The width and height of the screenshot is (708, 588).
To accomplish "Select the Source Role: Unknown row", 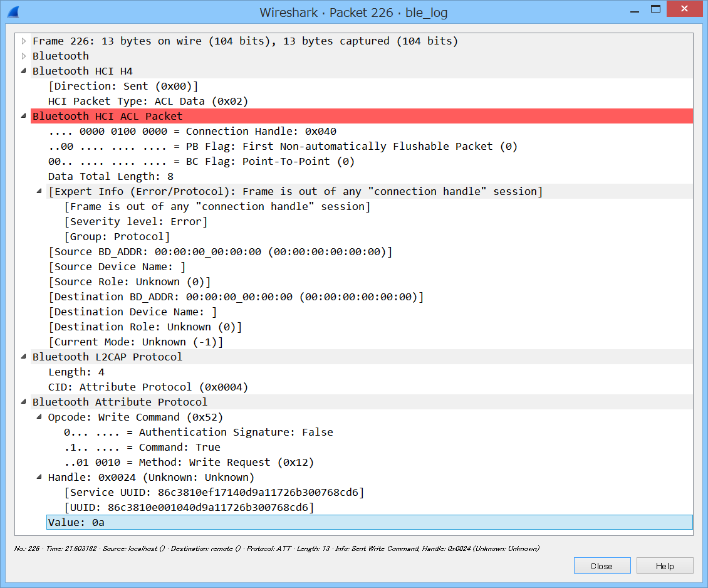I will coord(370,282).
